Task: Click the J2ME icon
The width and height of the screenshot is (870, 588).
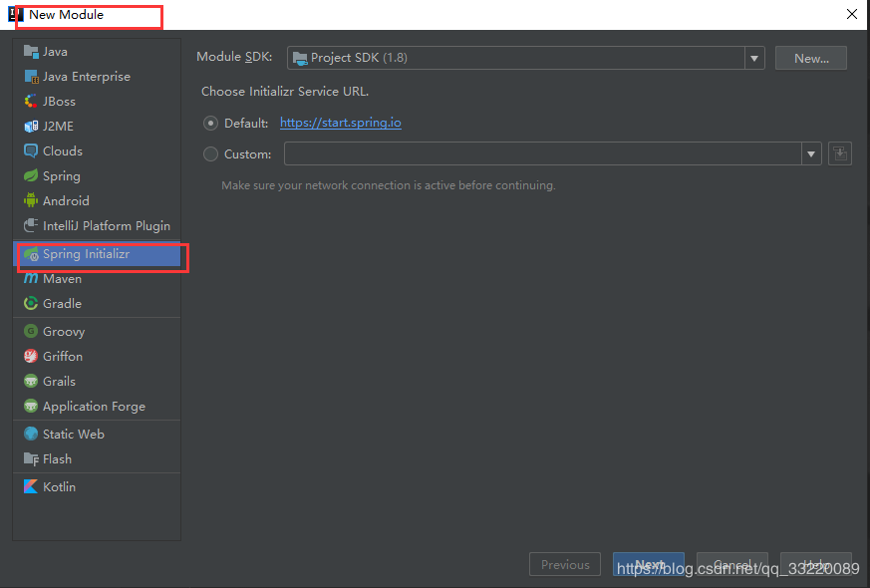Action: [x=31, y=127]
